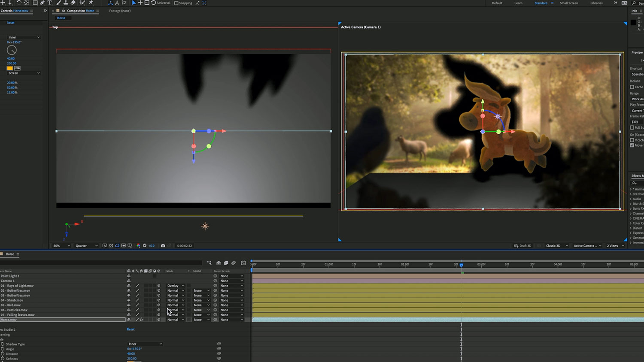The height and width of the screenshot is (362, 644).
Task: Click the snapshot camera icon
Action: point(163,246)
